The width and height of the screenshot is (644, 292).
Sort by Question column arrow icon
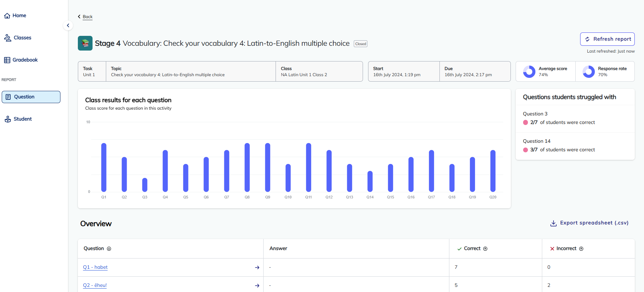(x=109, y=249)
